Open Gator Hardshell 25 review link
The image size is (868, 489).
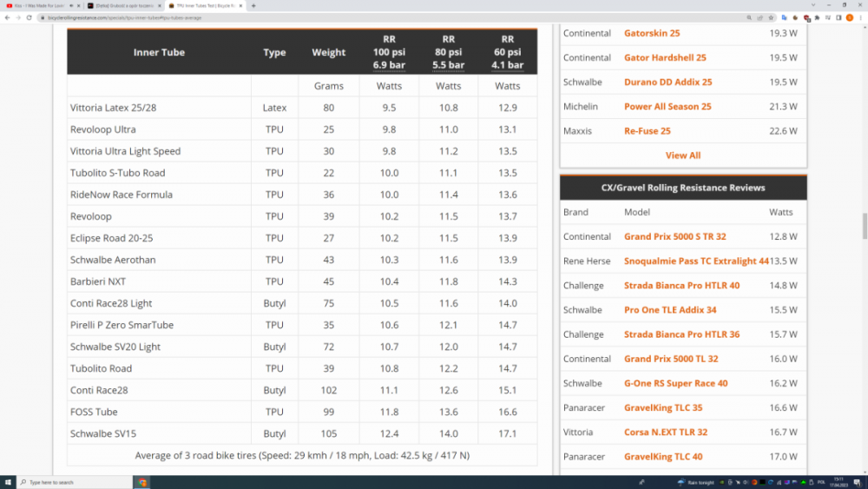coord(665,57)
